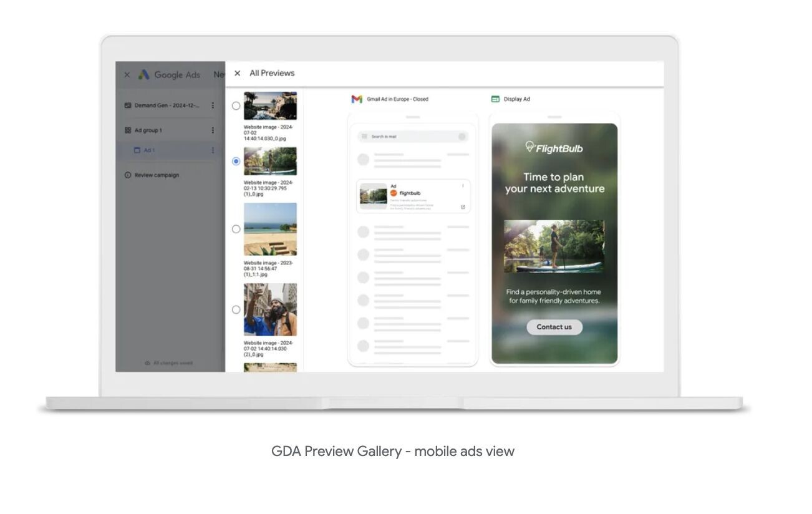Click the orange flightbulb avatar in Gmail ad

coord(394,193)
